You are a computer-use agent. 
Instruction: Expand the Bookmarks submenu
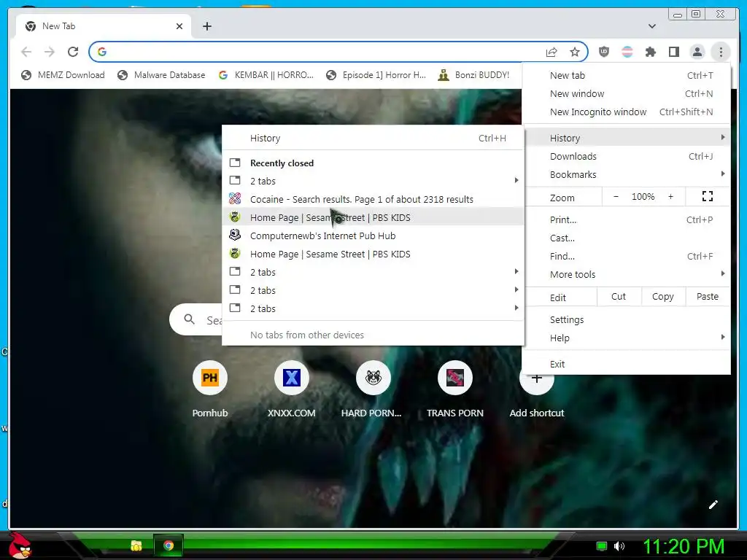(x=626, y=175)
